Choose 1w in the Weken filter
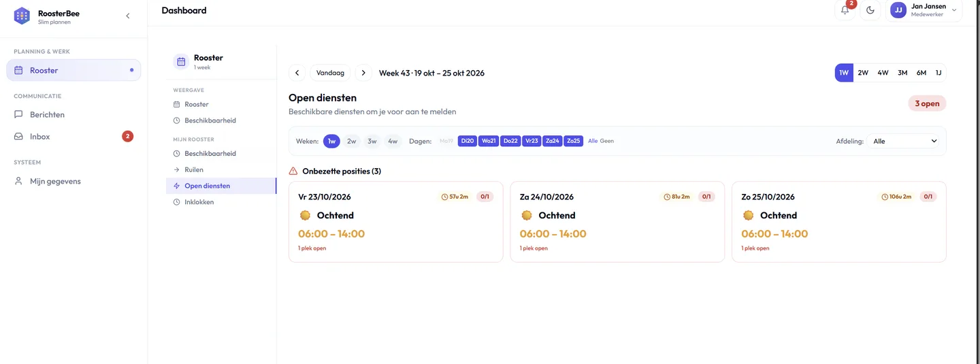Image resolution: width=980 pixels, height=364 pixels. (331, 141)
